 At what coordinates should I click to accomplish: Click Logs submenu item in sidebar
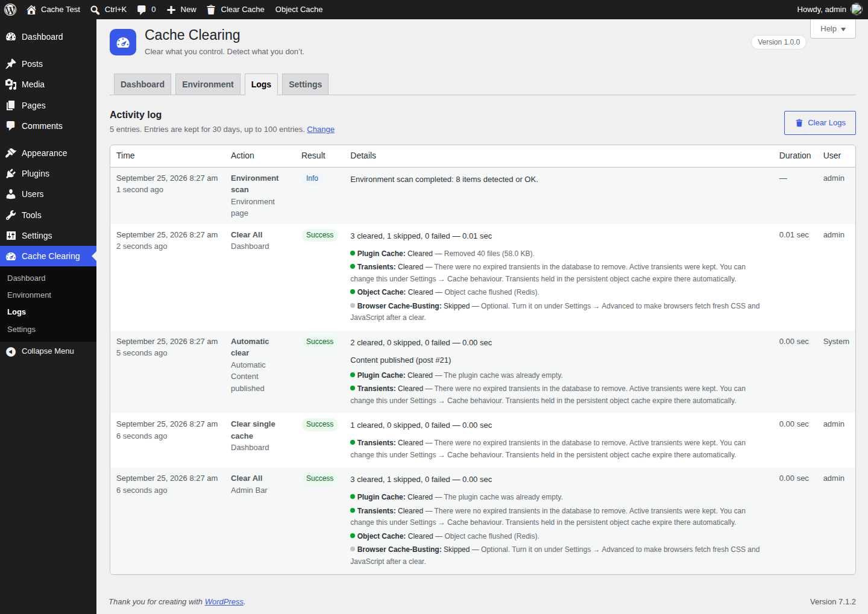point(17,312)
